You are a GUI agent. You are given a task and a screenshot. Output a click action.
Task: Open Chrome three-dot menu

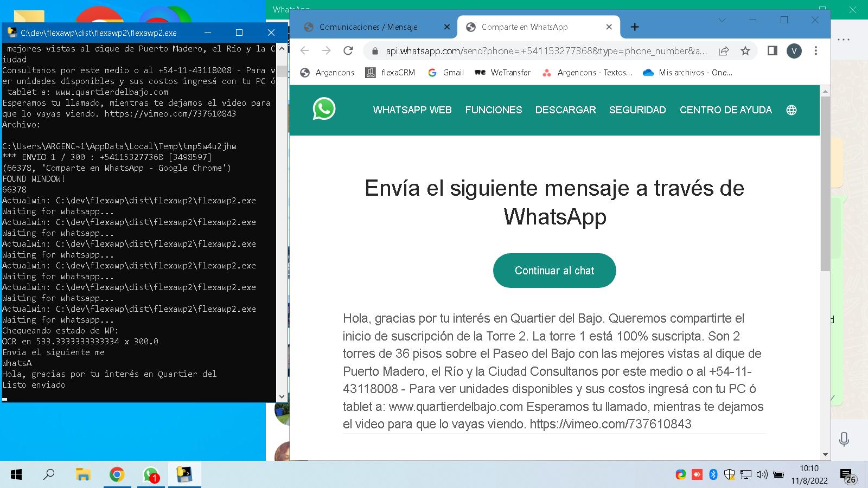click(x=816, y=51)
